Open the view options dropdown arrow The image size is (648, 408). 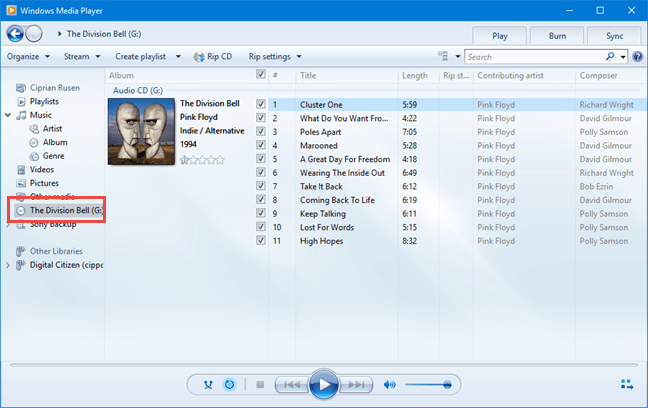coord(457,56)
